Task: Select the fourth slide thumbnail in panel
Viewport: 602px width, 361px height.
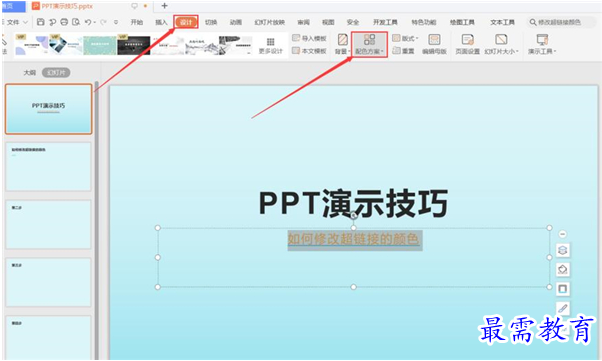Action: point(48,282)
